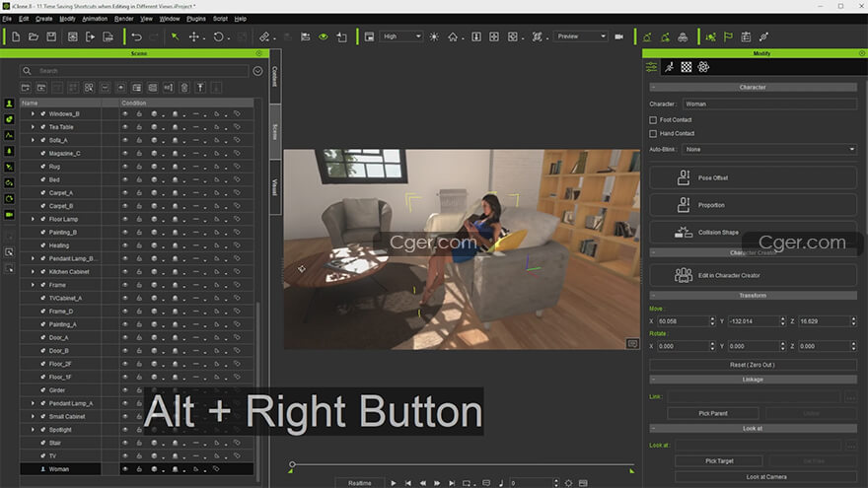Click the Realtime playback mode button
Viewport: 868px width, 488px height.
coord(360,483)
